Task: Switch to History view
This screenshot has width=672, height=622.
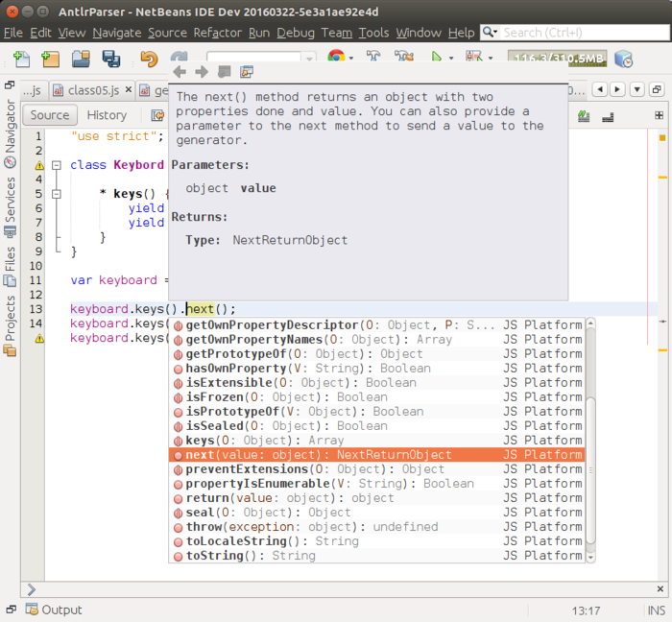Action: coord(106,115)
